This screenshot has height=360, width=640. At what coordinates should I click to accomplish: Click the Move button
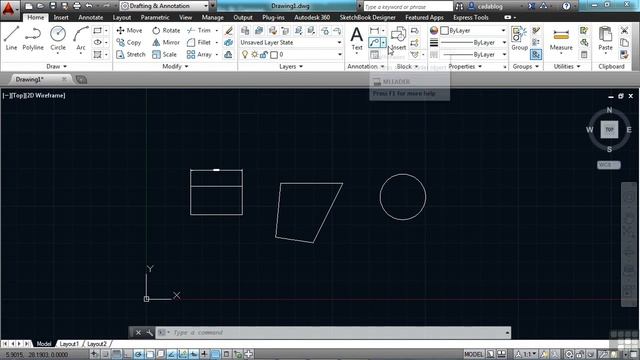point(129,31)
